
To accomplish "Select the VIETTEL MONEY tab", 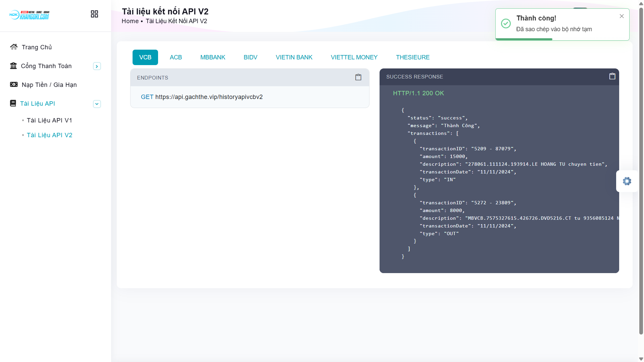I will point(354,57).
